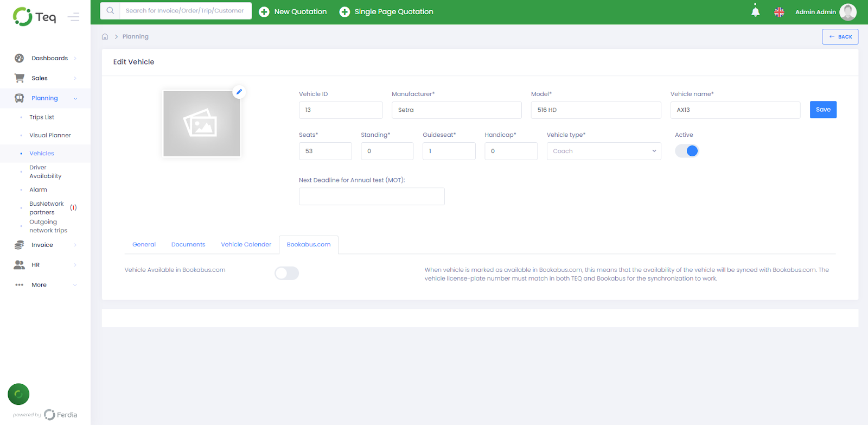
Task: Click the Invoice menu label
Action: pos(42,245)
